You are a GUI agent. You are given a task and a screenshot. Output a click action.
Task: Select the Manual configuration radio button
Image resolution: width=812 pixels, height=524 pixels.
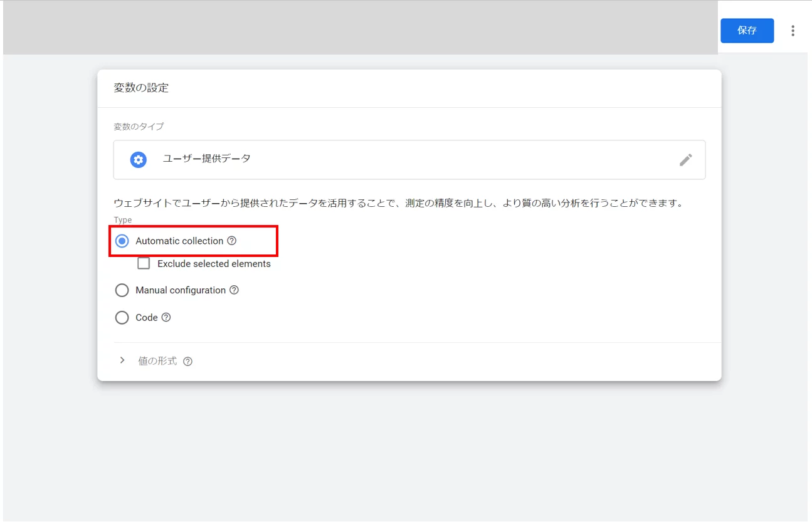pos(122,290)
